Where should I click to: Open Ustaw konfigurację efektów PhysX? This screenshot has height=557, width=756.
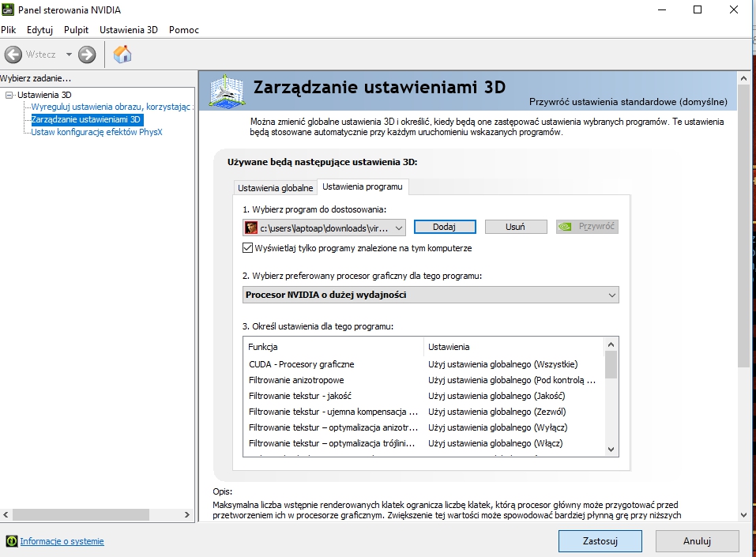tap(97, 132)
